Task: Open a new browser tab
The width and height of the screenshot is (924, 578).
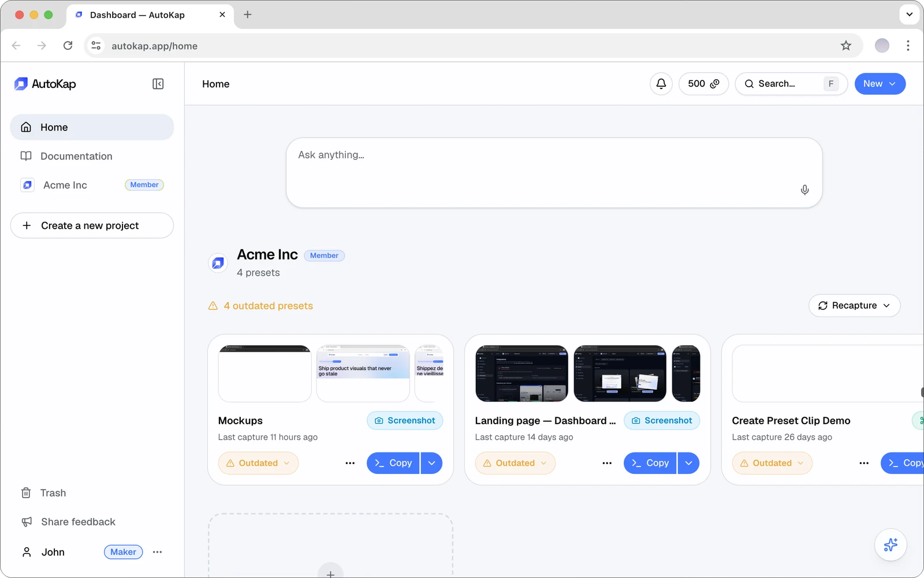Action: [x=248, y=14]
